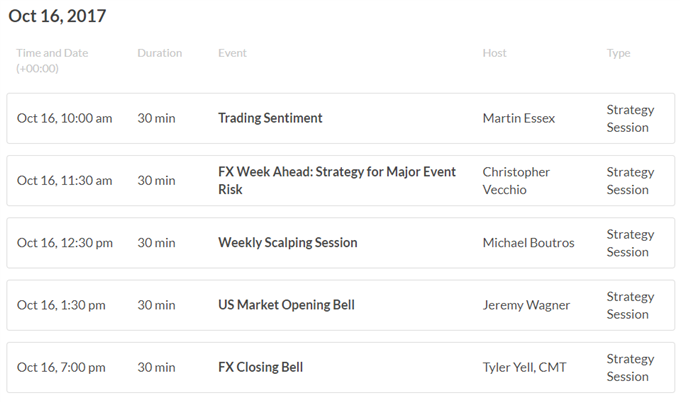Open the Trading Sentiment event

tap(270, 118)
